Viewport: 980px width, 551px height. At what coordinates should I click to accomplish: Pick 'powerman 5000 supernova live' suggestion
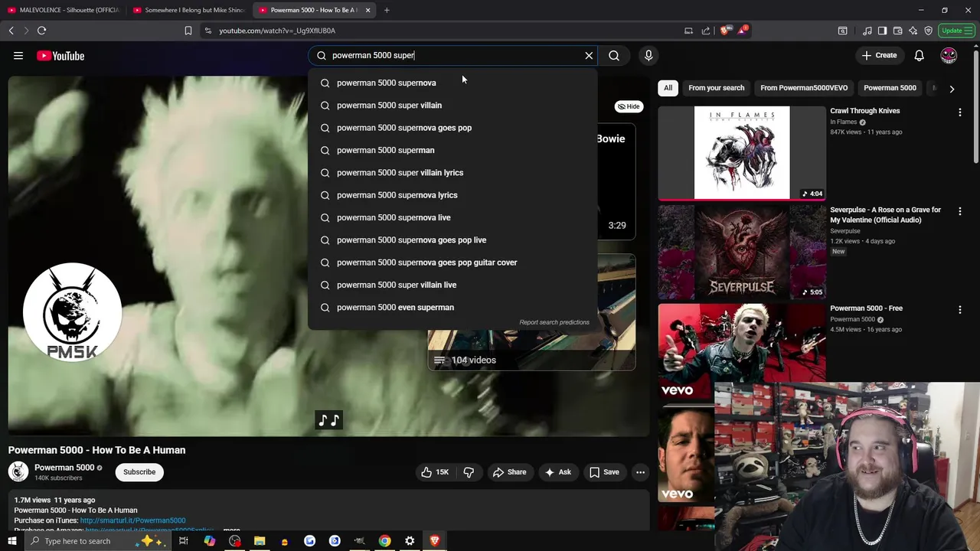click(452, 217)
